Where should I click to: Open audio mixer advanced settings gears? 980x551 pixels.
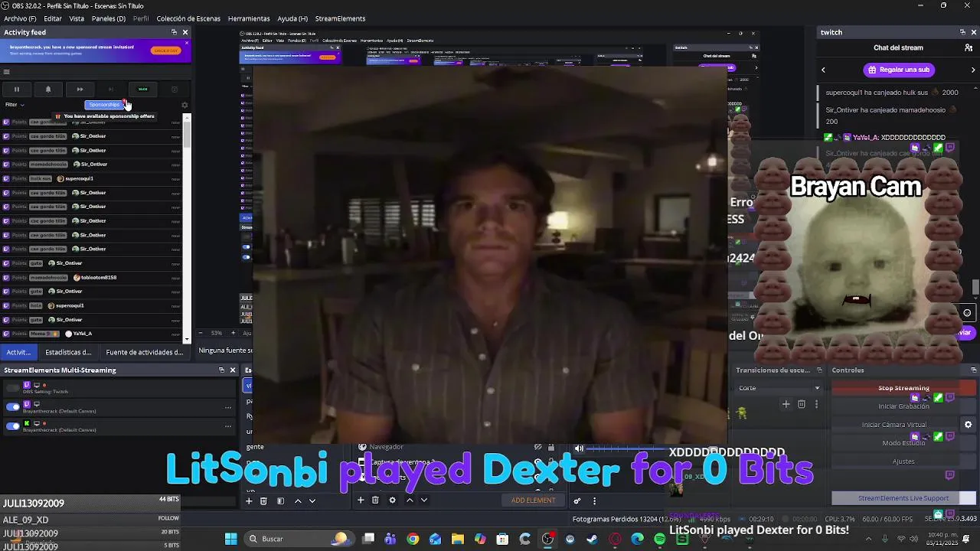[x=577, y=500]
